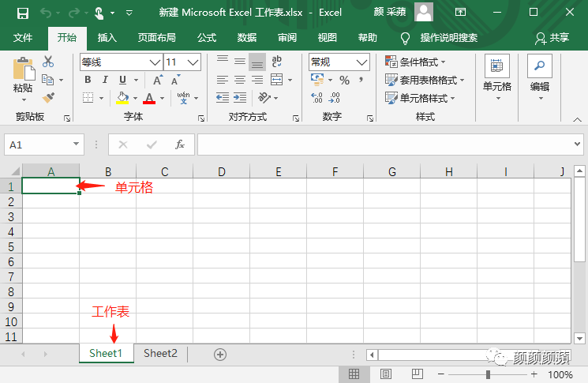The width and height of the screenshot is (588, 383).
Task: Adjust the zoom slider handle
Action: [488, 374]
